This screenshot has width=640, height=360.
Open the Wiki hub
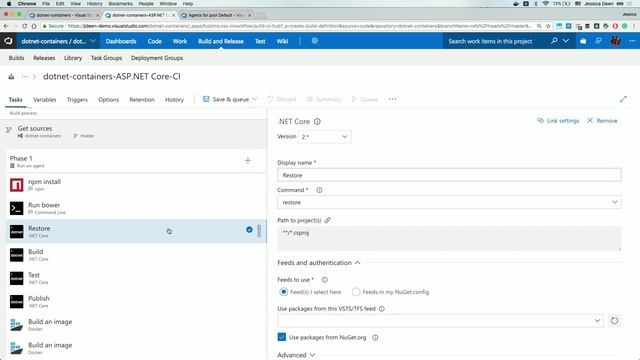(x=282, y=41)
